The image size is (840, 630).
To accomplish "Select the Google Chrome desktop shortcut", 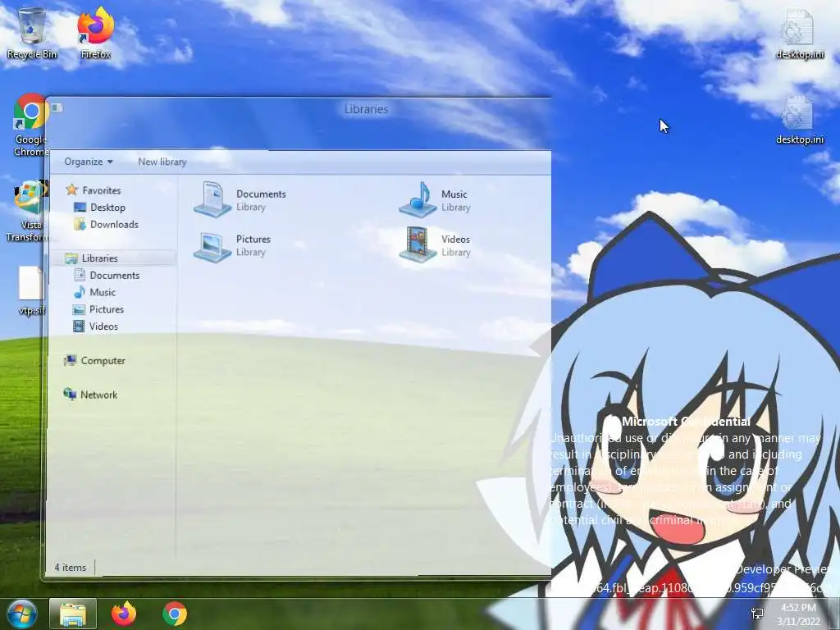I will [30, 126].
